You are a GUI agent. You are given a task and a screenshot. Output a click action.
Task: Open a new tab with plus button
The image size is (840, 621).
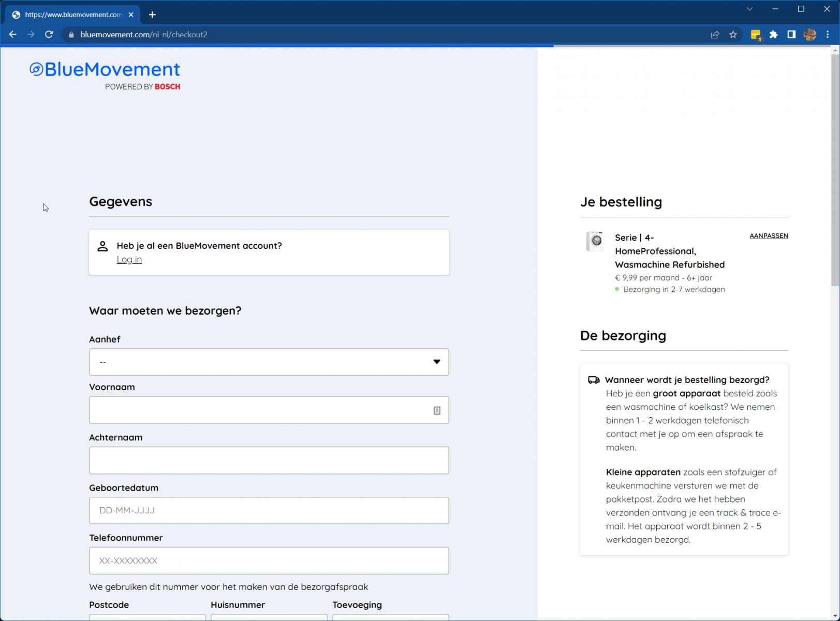pos(152,14)
